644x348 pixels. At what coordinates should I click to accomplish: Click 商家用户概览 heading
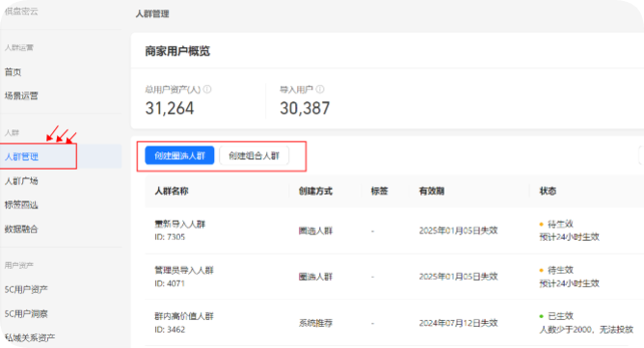point(177,51)
